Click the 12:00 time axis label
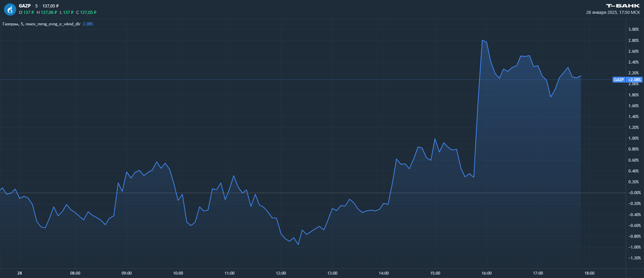Viewport: 644px width, 278px height. (281, 273)
